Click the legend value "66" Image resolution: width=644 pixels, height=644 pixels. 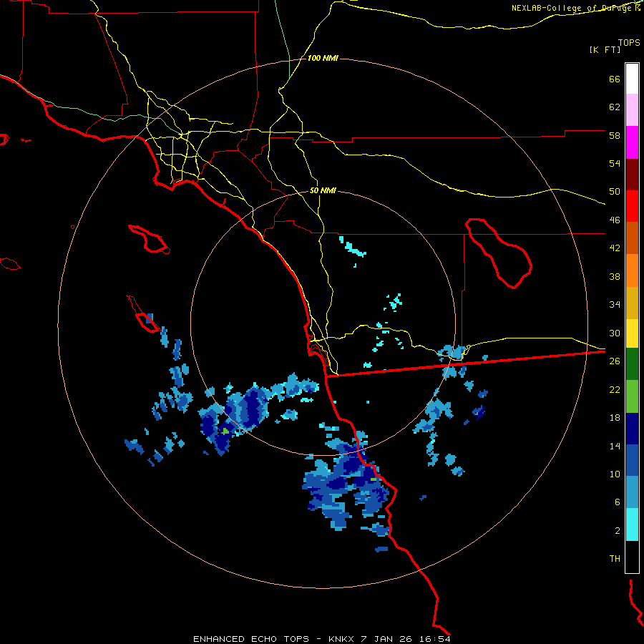point(615,79)
